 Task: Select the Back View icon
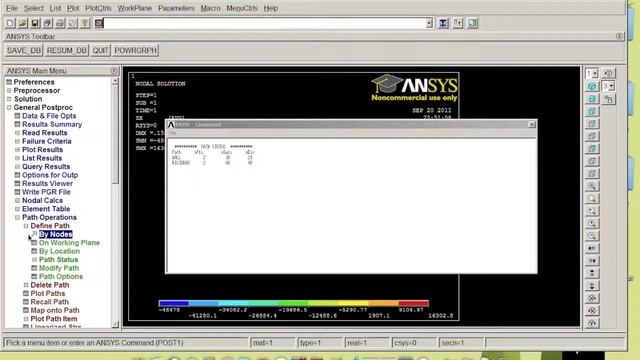click(x=592, y=149)
